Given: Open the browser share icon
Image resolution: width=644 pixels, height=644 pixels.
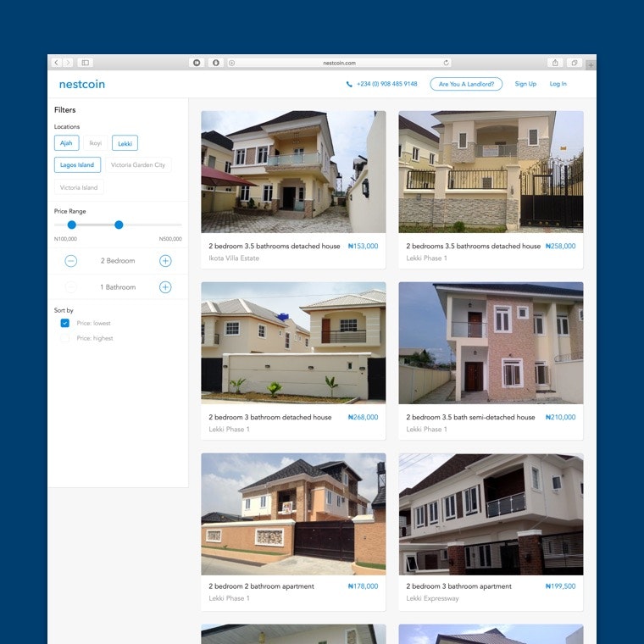Looking at the screenshot, I should [555, 63].
